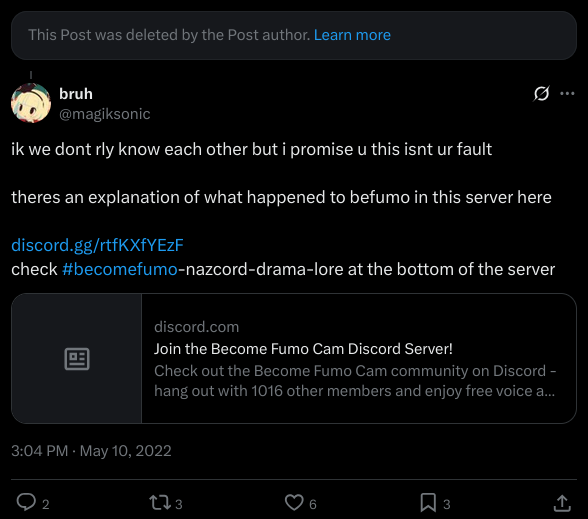Image resolution: width=588 pixels, height=519 pixels.
Task: Open the discord.gg/rtfKXfYEzF invite link
Action: point(98,245)
